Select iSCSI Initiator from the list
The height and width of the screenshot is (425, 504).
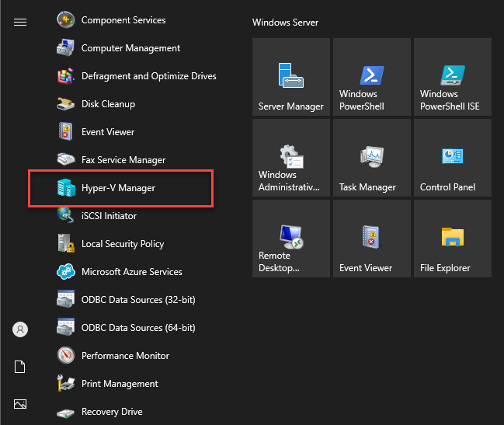point(96,216)
